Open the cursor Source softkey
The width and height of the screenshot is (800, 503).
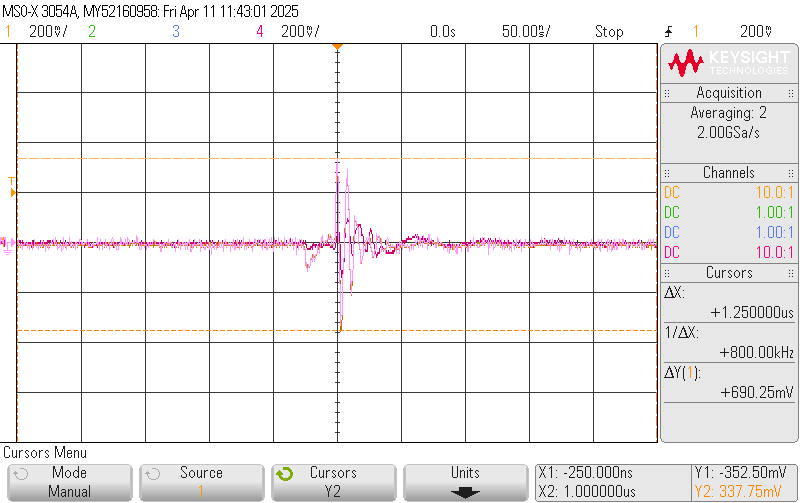(202, 482)
